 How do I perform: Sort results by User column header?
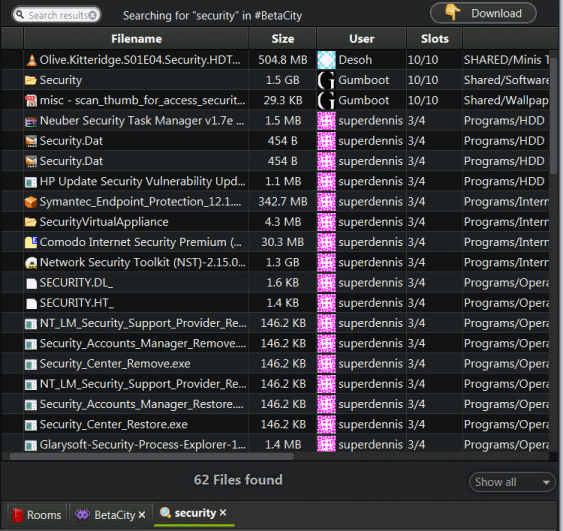362,38
